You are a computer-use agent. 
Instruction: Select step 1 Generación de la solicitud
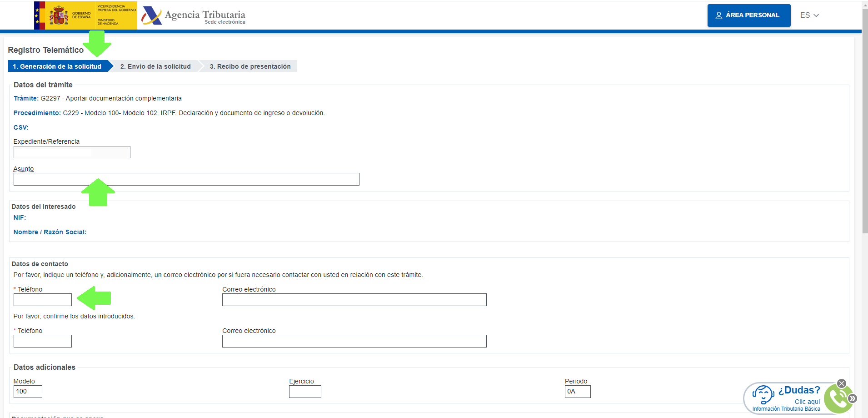click(x=57, y=66)
